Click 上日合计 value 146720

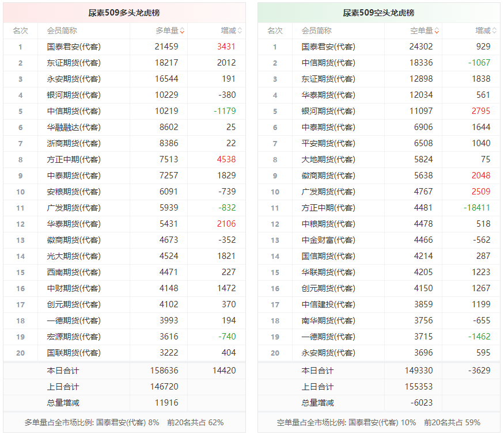coord(164,387)
